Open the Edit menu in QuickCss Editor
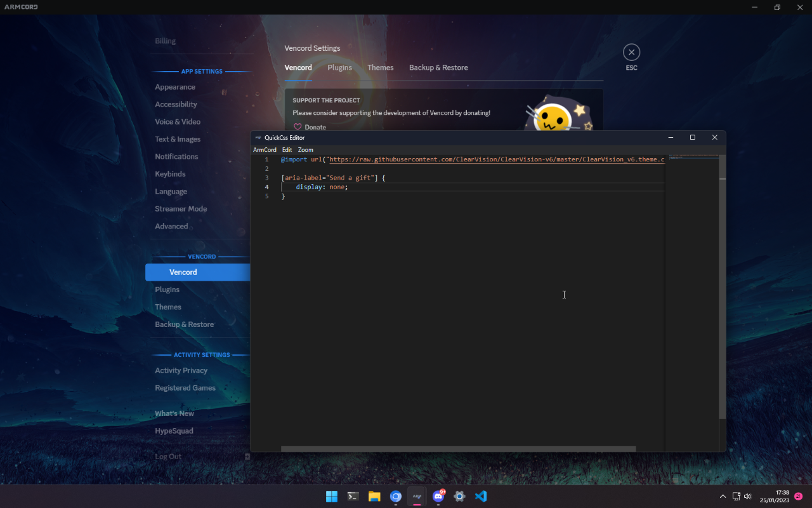 [287, 149]
